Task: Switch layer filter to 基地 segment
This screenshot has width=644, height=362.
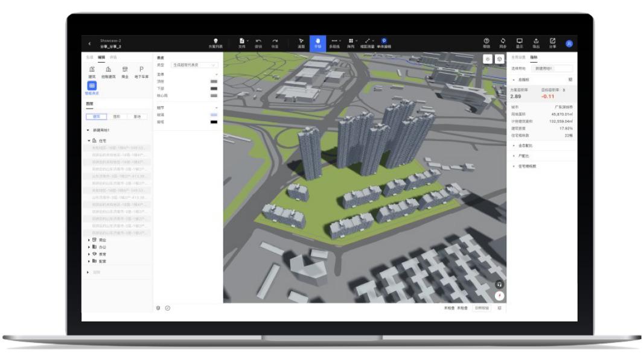Action: tap(137, 116)
